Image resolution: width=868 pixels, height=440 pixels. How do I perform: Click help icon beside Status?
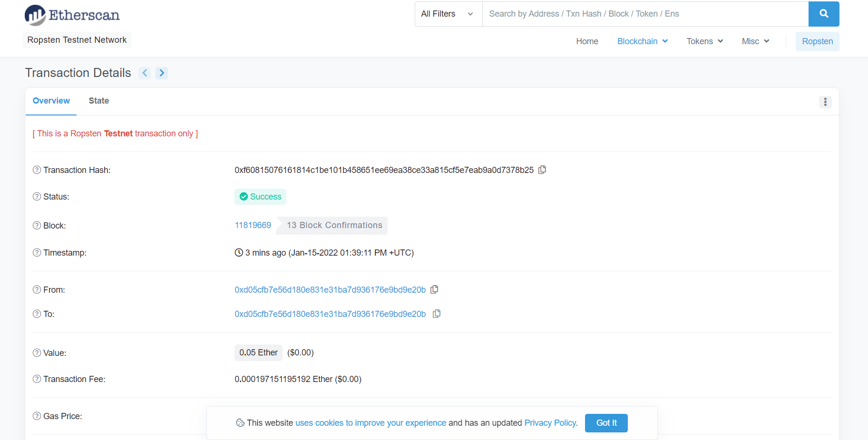point(37,196)
